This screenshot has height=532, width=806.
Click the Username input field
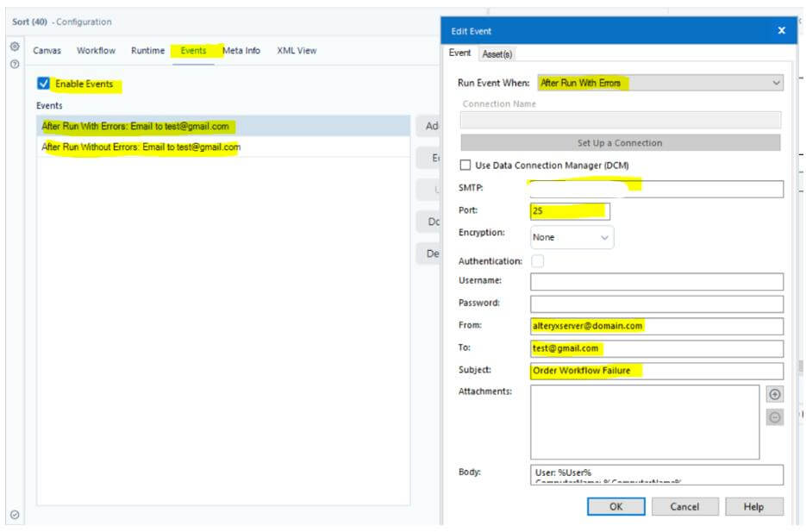[x=656, y=281]
